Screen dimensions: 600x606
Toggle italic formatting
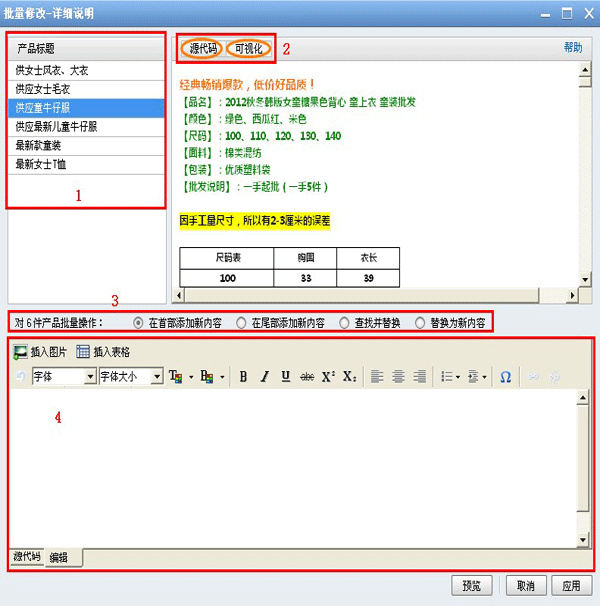(264, 376)
